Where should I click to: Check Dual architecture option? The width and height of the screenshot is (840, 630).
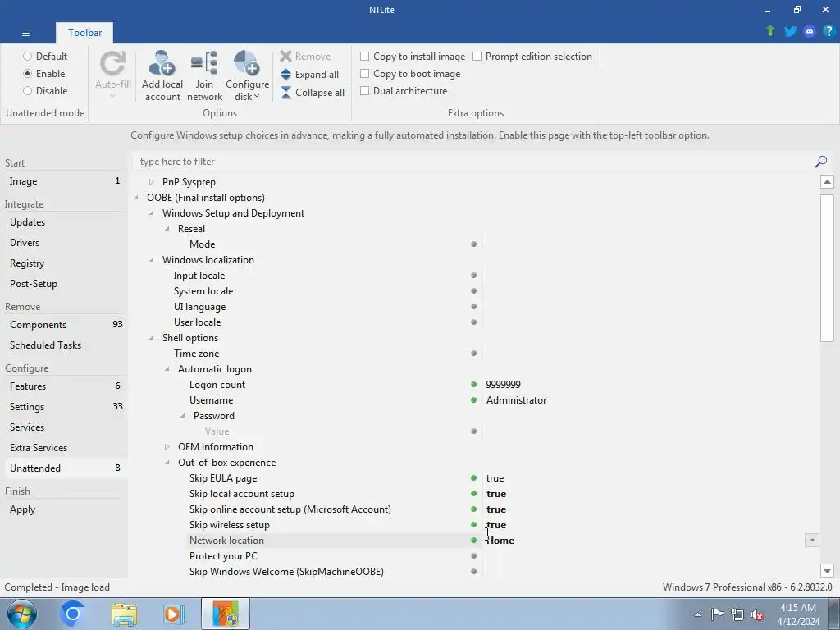pos(365,90)
